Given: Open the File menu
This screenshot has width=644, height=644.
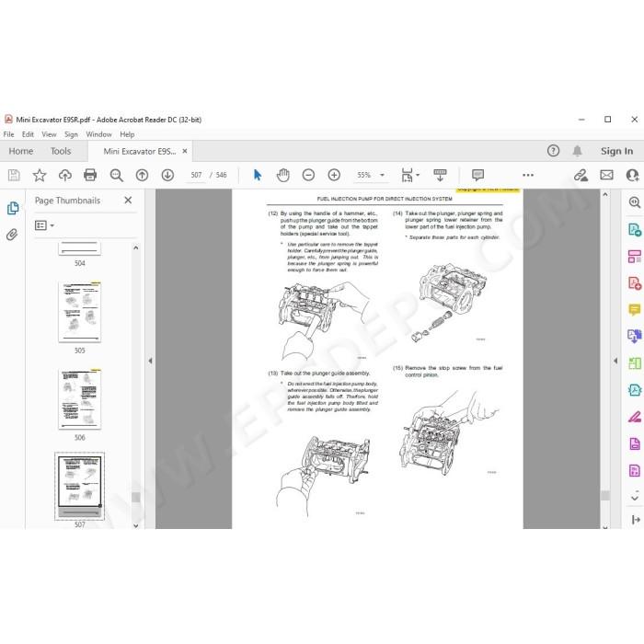Looking at the screenshot, I should click(8, 134).
